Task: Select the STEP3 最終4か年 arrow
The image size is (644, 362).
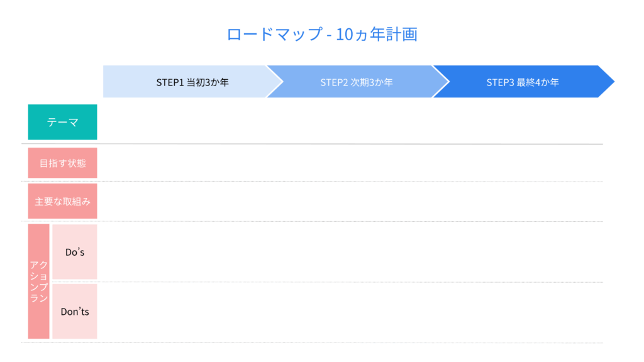Action: [x=522, y=82]
